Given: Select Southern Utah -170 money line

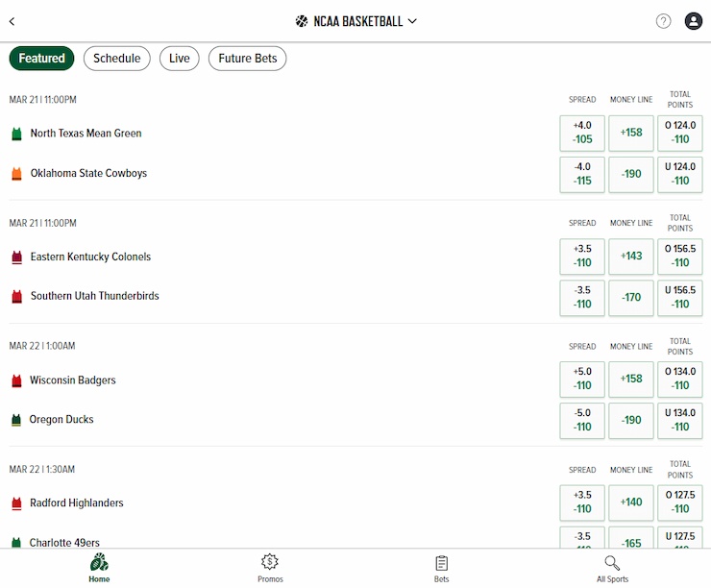Looking at the screenshot, I should coord(631,298).
